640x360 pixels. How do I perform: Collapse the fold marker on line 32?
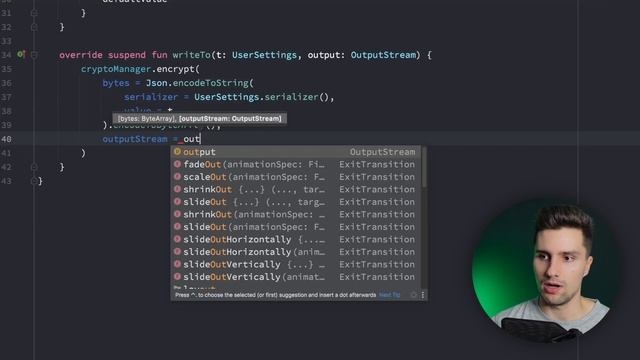(34, 27)
